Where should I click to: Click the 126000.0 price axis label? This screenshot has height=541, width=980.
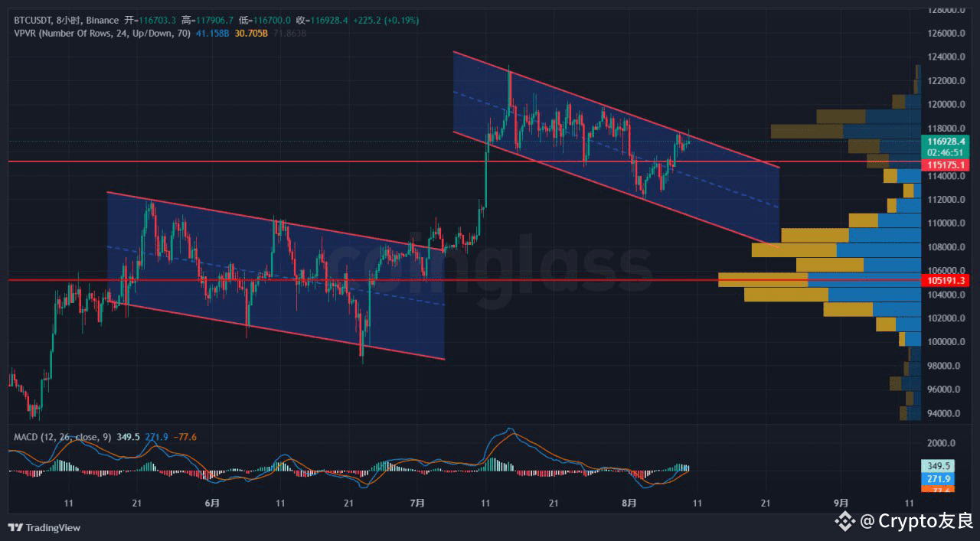click(946, 34)
